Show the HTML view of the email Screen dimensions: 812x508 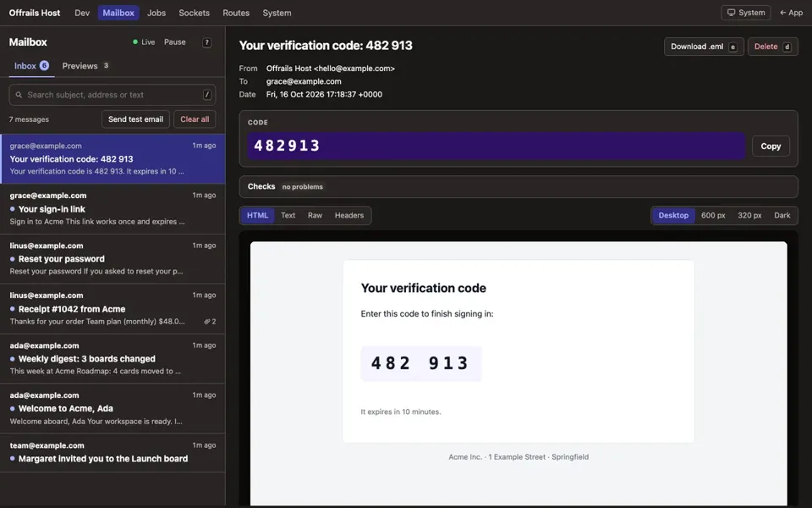(x=257, y=215)
